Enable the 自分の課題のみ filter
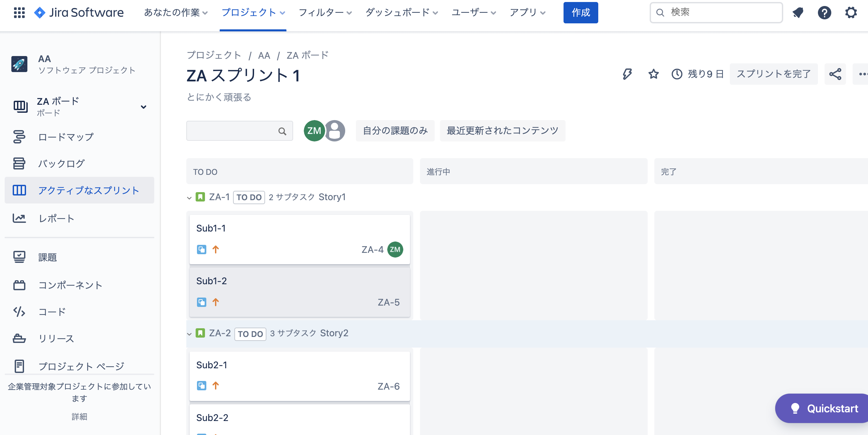This screenshot has height=435, width=868. pyautogui.click(x=395, y=131)
